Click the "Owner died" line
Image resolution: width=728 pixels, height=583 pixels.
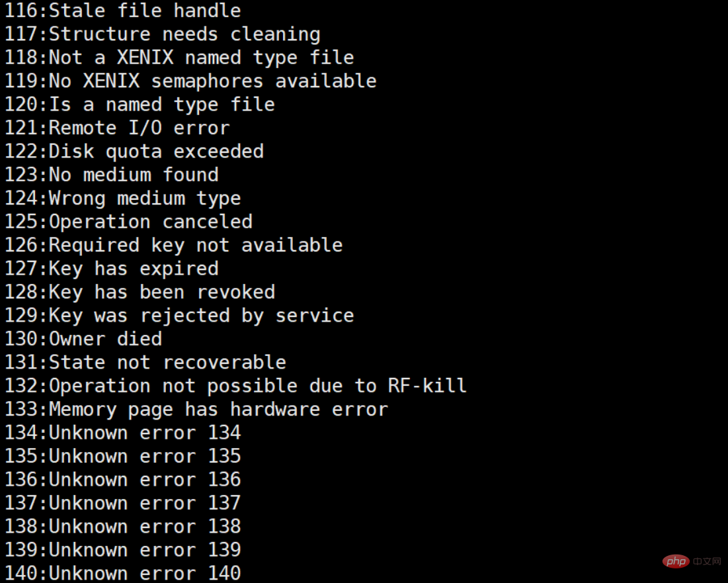click(83, 339)
